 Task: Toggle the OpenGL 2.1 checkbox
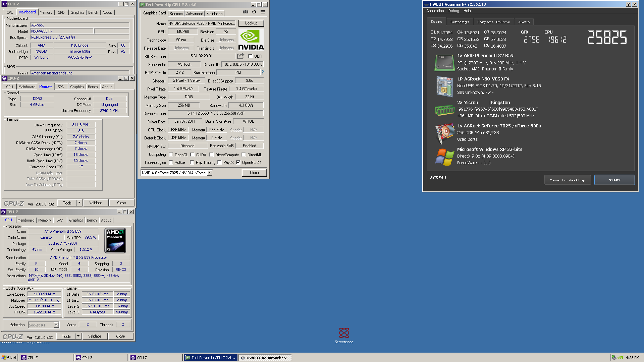point(238,163)
